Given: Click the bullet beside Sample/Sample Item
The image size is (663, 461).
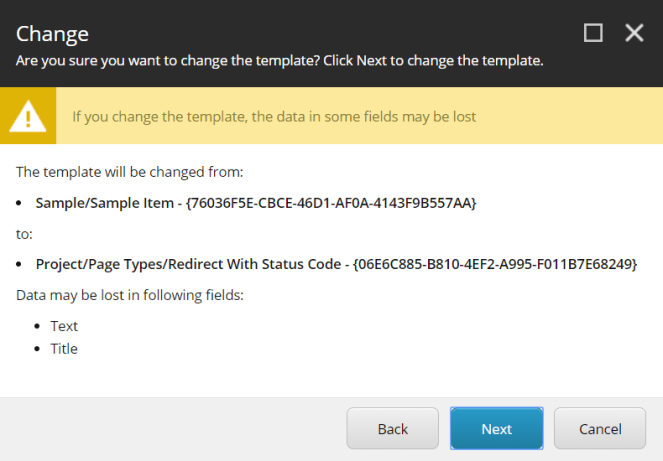Looking at the screenshot, I should coord(22,203).
